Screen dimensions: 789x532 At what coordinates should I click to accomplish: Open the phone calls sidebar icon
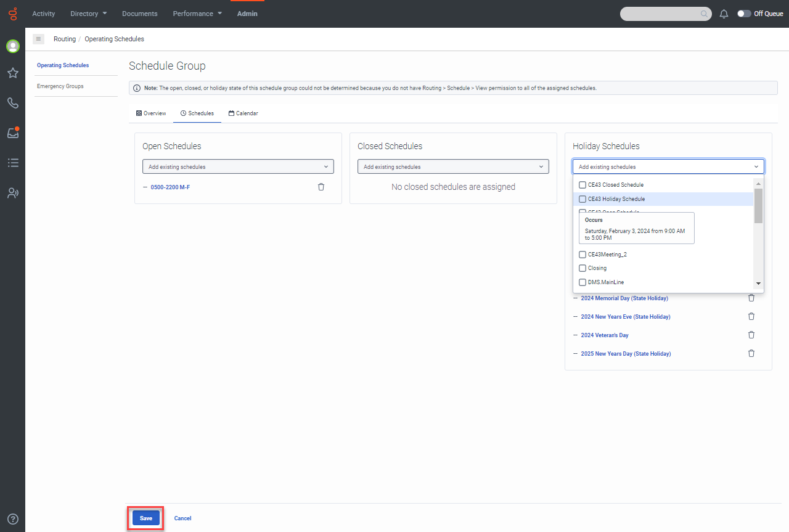tap(12, 103)
